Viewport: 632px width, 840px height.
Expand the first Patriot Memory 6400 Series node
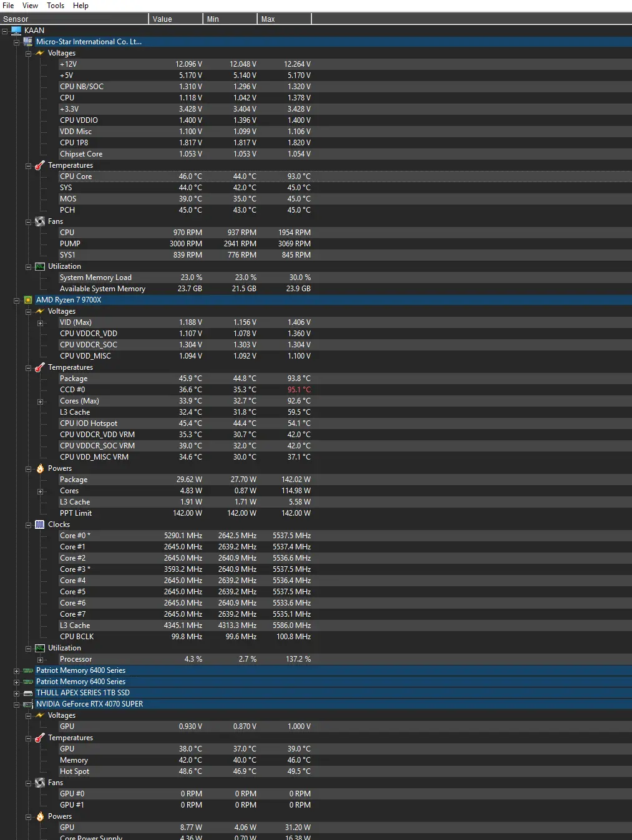coord(17,670)
